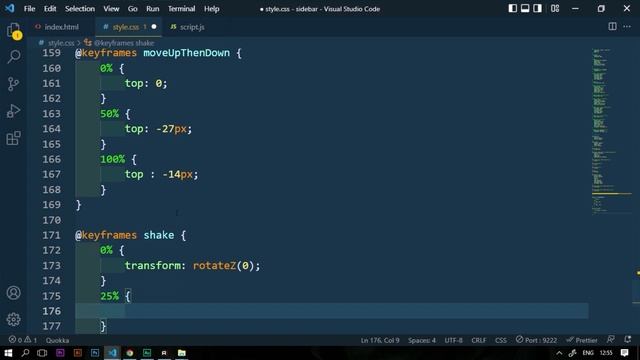Switch to the script.js tab
Screen dimensions: 640x360
[x=192, y=27]
